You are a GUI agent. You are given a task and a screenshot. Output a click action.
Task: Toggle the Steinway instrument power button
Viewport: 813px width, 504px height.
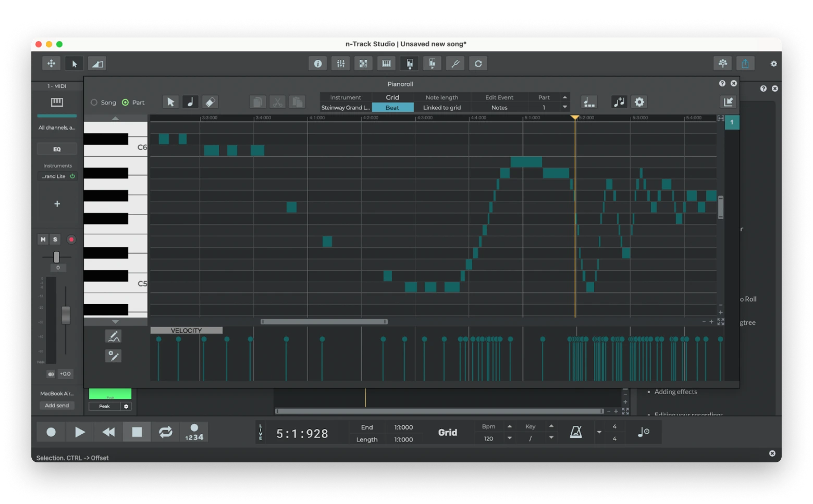pyautogui.click(x=72, y=177)
